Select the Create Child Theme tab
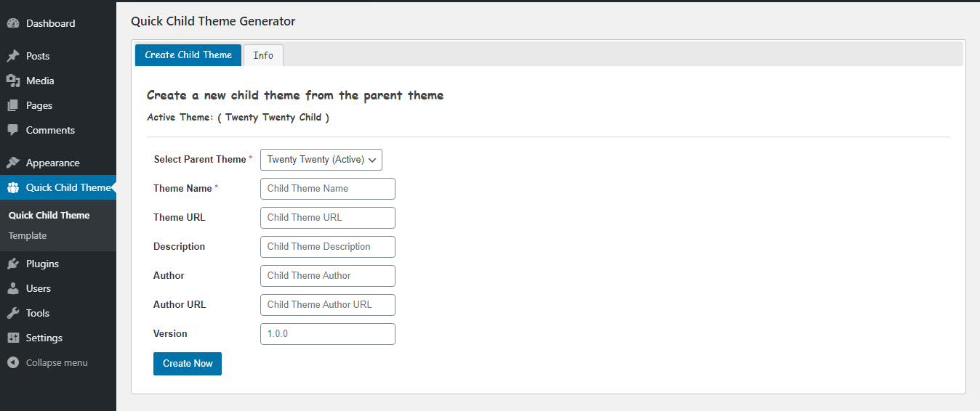The image size is (980, 411). [188, 54]
